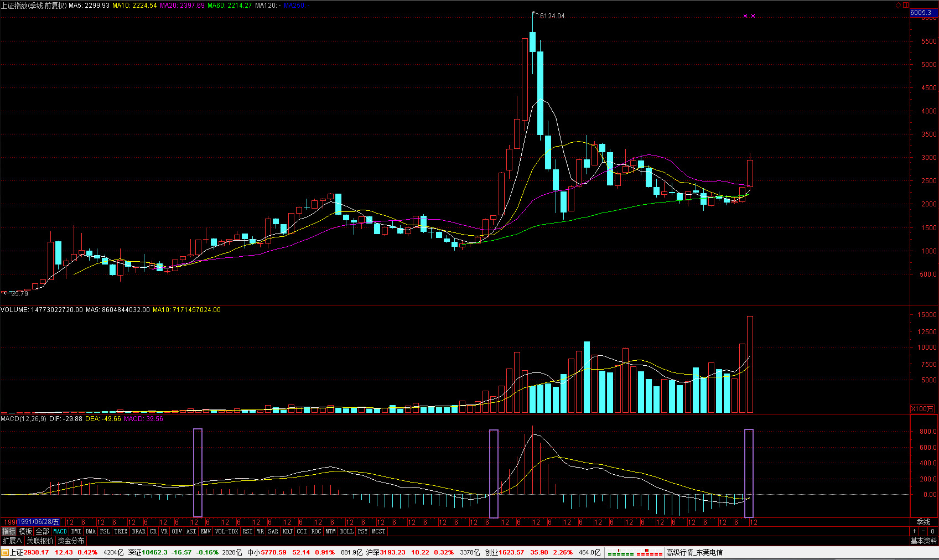
Task: Open the 资金分布 fund distribution tab
Action: [x=71, y=541]
